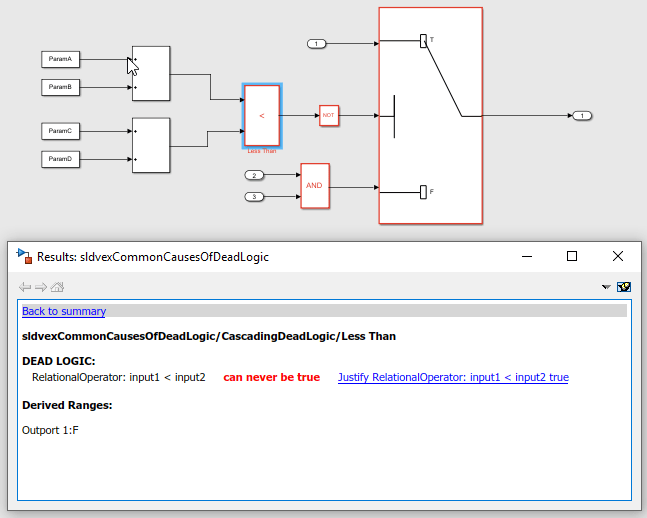The image size is (647, 518).
Task: Select the Less Than relational operator block
Action: tap(262, 116)
